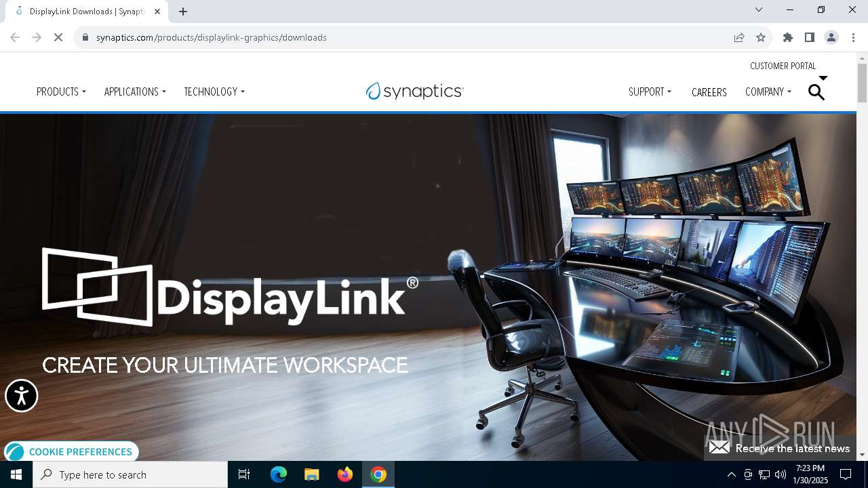The image size is (868, 488).
Task: Open Chrome three-dot menu
Action: [853, 37]
